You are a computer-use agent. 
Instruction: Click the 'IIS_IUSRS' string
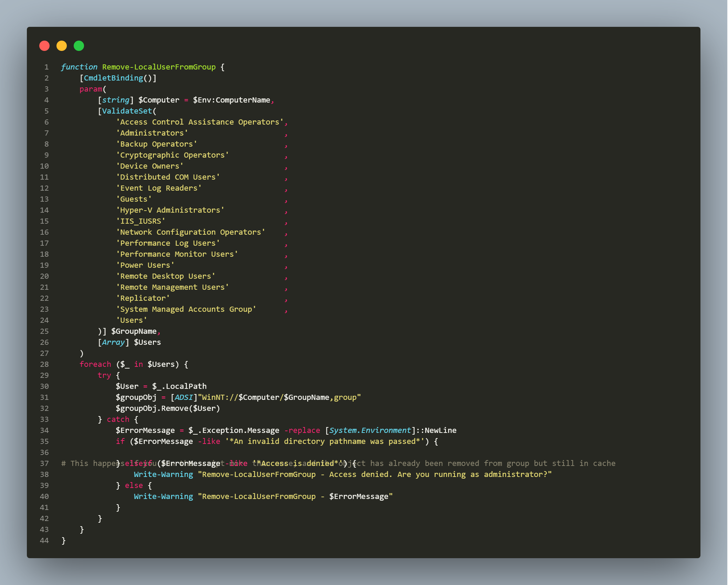coord(141,221)
